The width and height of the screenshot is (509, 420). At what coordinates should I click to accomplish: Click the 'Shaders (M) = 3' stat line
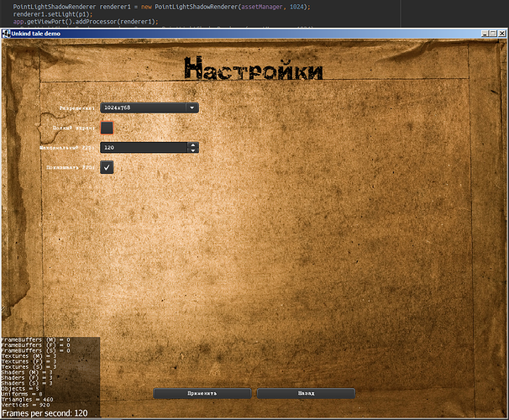coord(27,372)
